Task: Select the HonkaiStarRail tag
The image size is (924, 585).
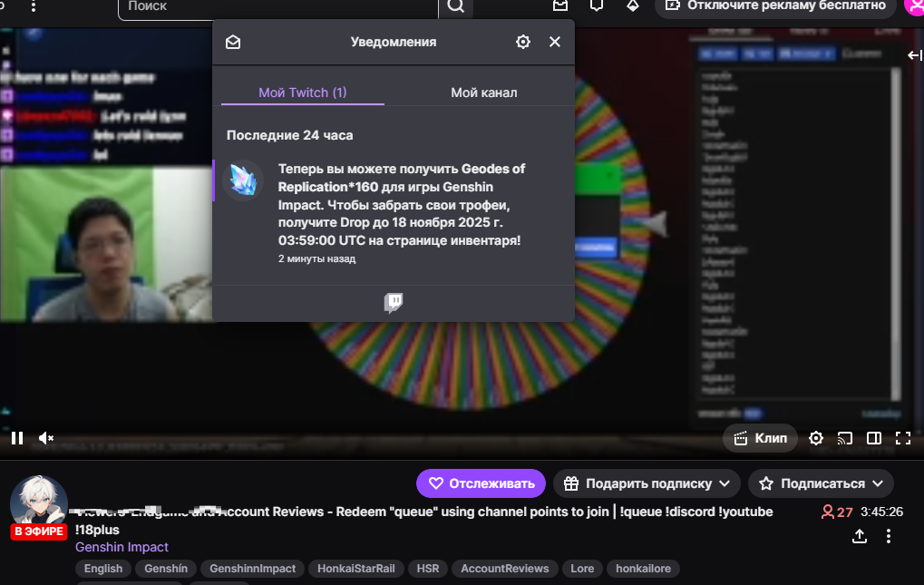Action: (x=356, y=569)
